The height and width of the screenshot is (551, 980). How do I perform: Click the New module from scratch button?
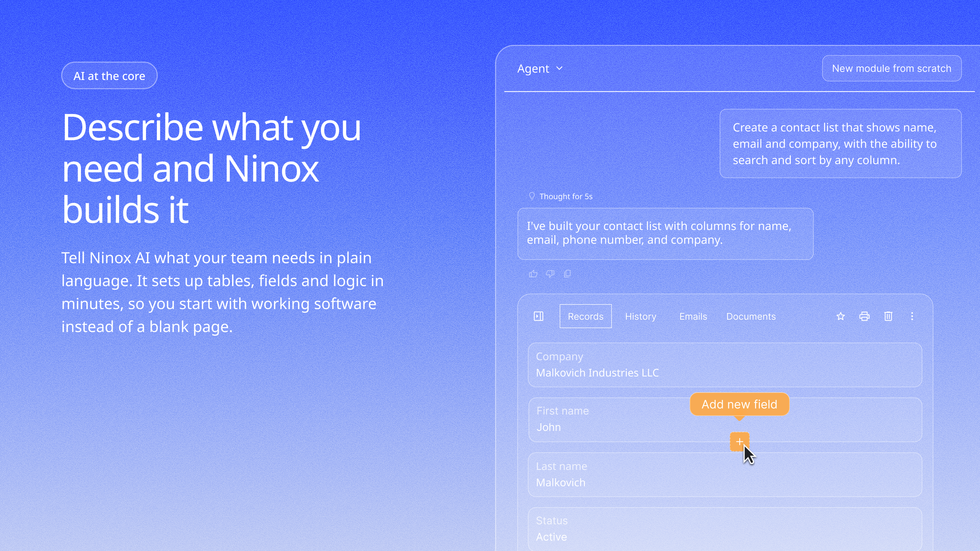(x=892, y=68)
